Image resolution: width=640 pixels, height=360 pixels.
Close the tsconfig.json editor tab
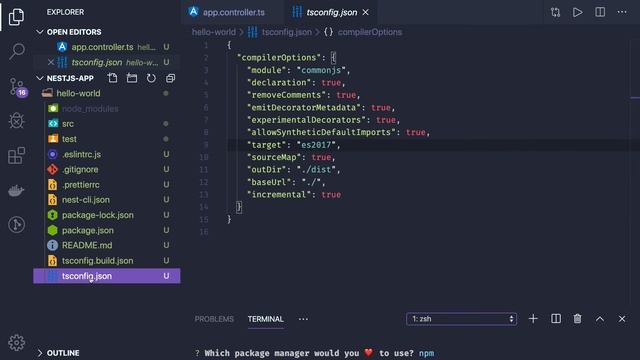coord(366,12)
